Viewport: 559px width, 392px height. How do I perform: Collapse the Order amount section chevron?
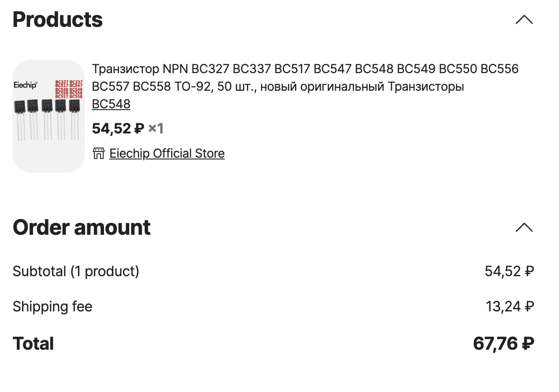pos(524,227)
